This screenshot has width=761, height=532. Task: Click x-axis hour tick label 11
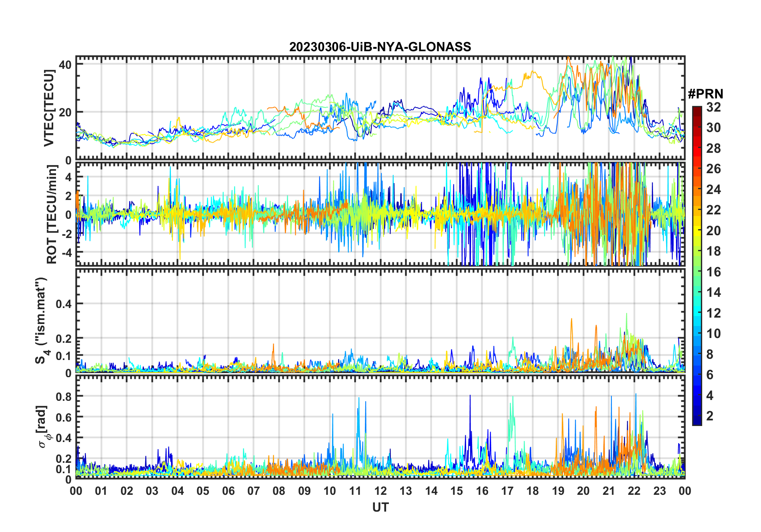tap(355, 491)
